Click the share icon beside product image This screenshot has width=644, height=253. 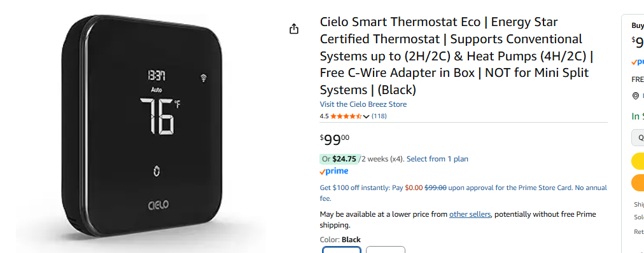point(293,29)
